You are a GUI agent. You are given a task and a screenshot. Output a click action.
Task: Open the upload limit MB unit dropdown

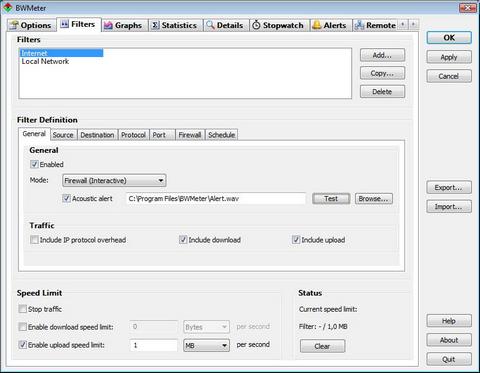[206, 345]
